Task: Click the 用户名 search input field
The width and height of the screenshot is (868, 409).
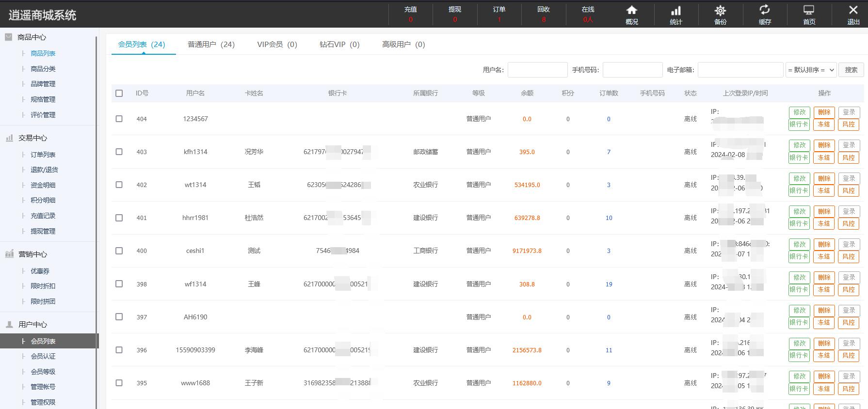Action: (537, 70)
